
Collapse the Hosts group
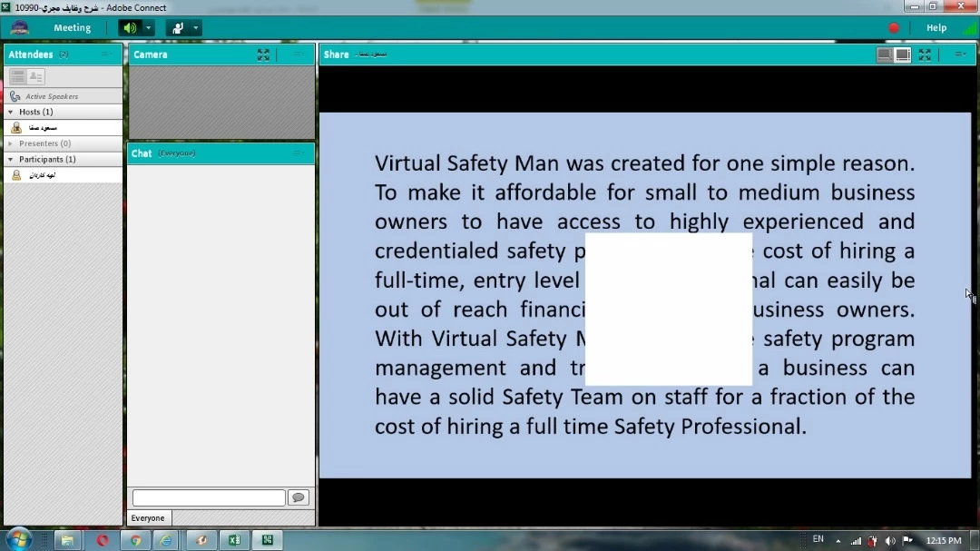pos(10,112)
